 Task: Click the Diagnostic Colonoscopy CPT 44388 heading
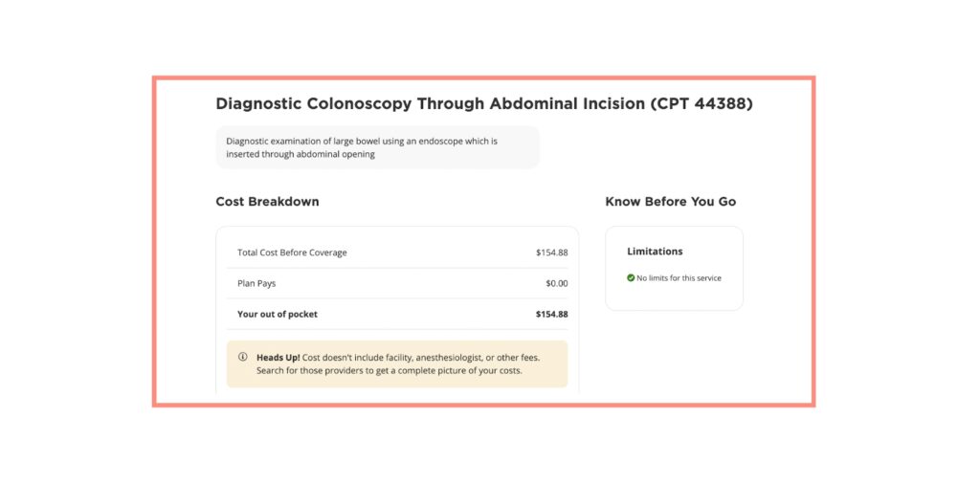click(483, 103)
